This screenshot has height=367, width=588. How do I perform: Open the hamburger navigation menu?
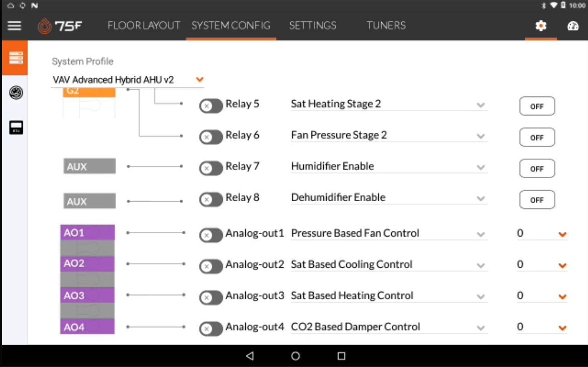tap(14, 26)
